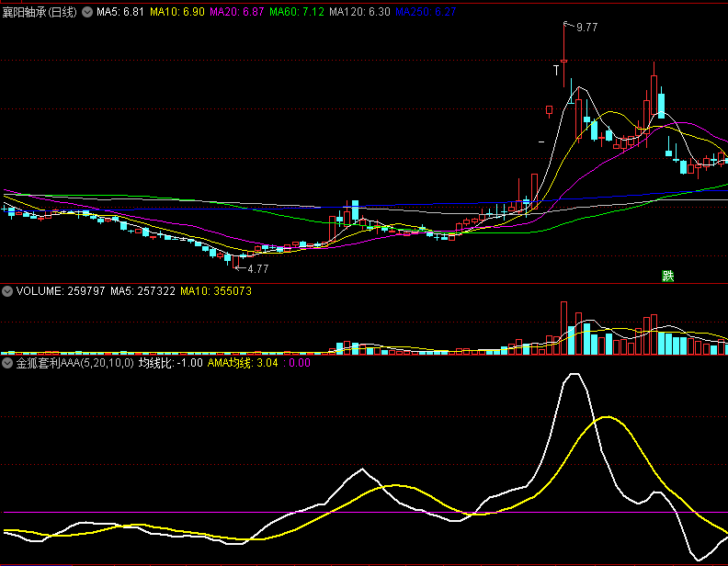Click the 金狐套利AAA(5,20,10,0) indicator name
This screenshot has height=566, width=728.
click(74, 363)
